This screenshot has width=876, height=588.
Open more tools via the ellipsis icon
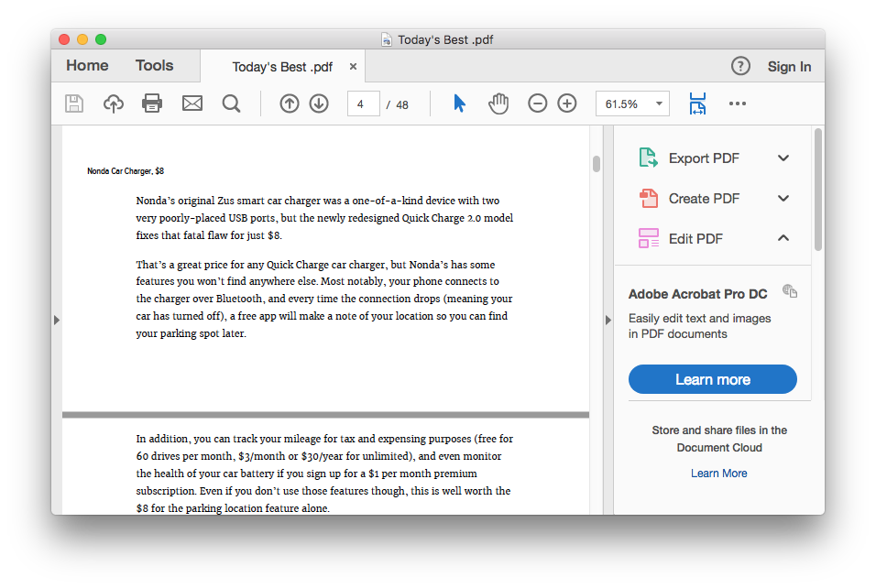coord(738,103)
